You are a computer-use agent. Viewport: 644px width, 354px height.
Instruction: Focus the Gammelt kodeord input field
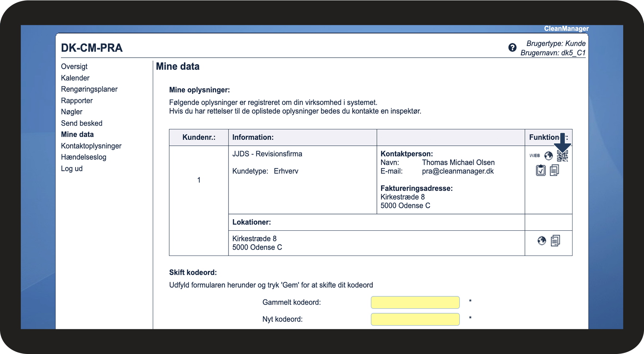pyautogui.click(x=415, y=302)
